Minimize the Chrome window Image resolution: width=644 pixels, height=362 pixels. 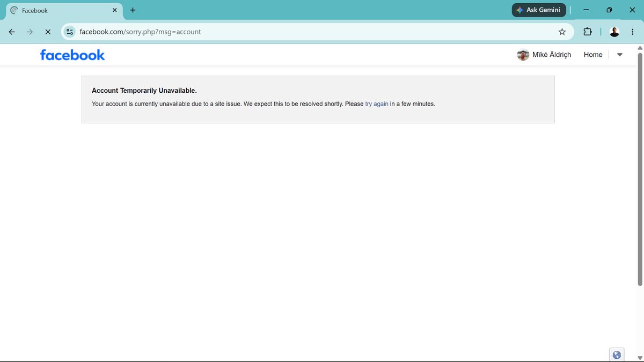(586, 10)
